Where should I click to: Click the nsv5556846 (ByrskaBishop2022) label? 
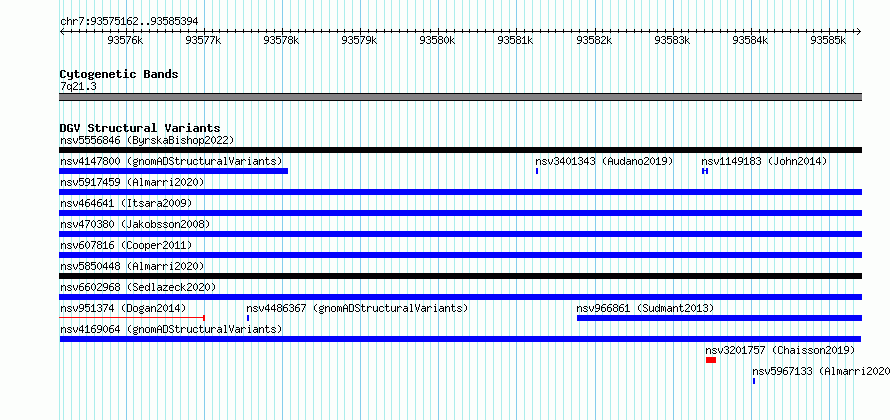coord(147,140)
